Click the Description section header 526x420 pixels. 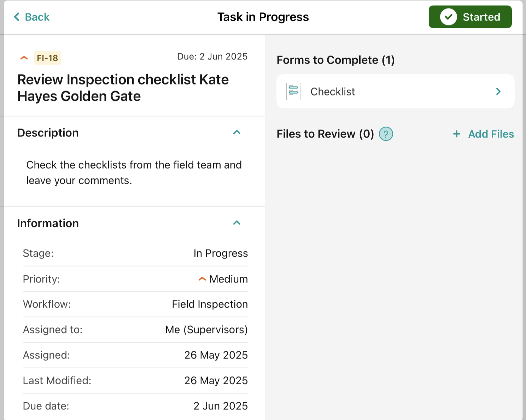(x=48, y=133)
